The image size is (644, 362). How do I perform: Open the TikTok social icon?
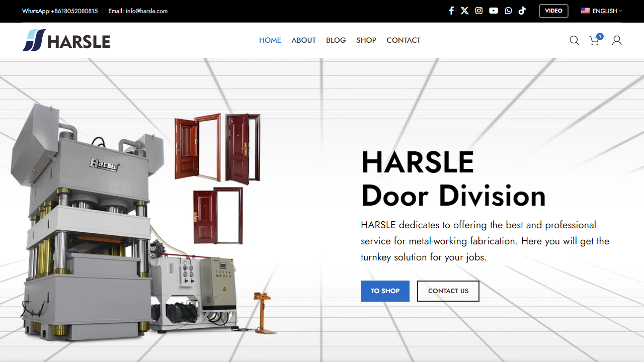tap(522, 11)
